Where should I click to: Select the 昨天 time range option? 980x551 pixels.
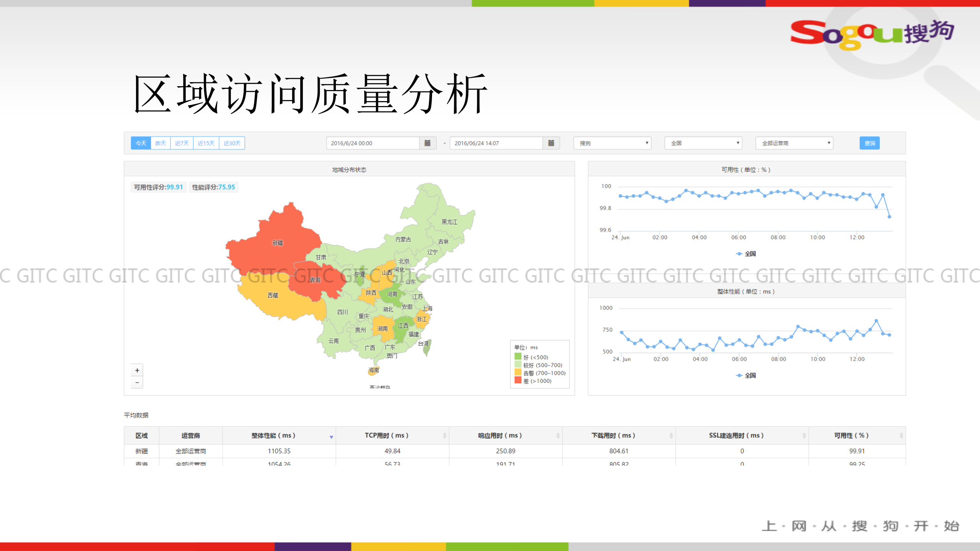pyautogui.click(x=161, y=143)
